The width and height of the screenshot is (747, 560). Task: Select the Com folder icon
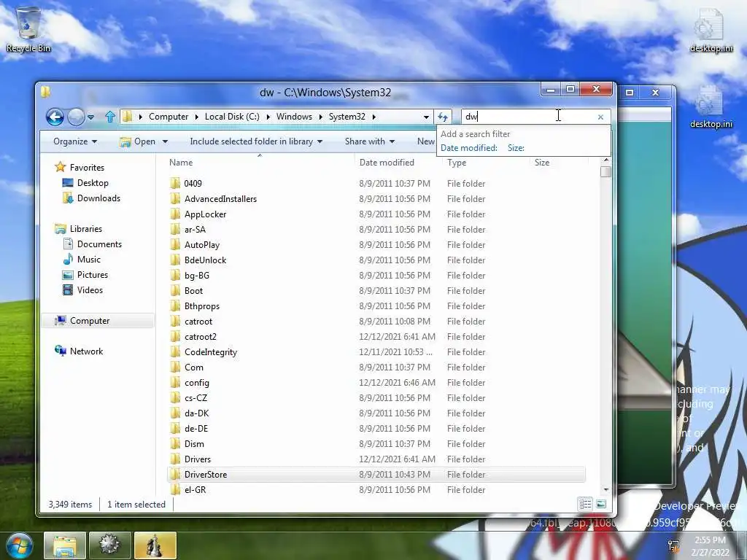click(175, 367)
